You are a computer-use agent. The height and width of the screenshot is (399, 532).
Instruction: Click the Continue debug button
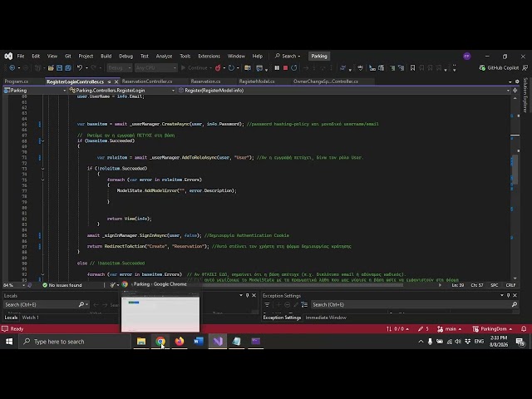point(195,68)
